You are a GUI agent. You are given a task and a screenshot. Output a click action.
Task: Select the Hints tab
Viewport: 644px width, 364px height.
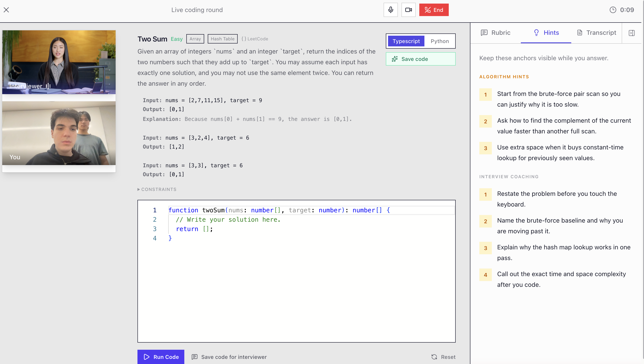tap(546, 33)
